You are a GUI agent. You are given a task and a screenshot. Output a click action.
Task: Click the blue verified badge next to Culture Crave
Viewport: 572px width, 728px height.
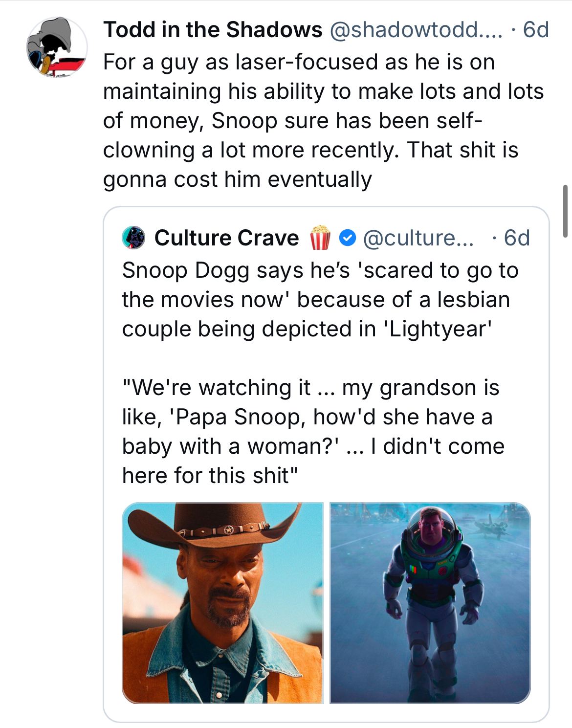(347, 238)
